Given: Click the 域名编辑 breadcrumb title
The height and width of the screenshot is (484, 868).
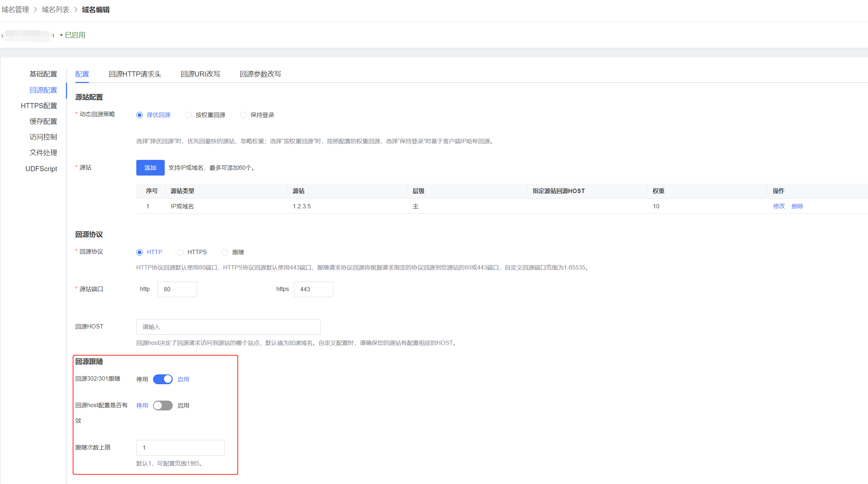Looking at the screenshot, I should coord(96,9).
